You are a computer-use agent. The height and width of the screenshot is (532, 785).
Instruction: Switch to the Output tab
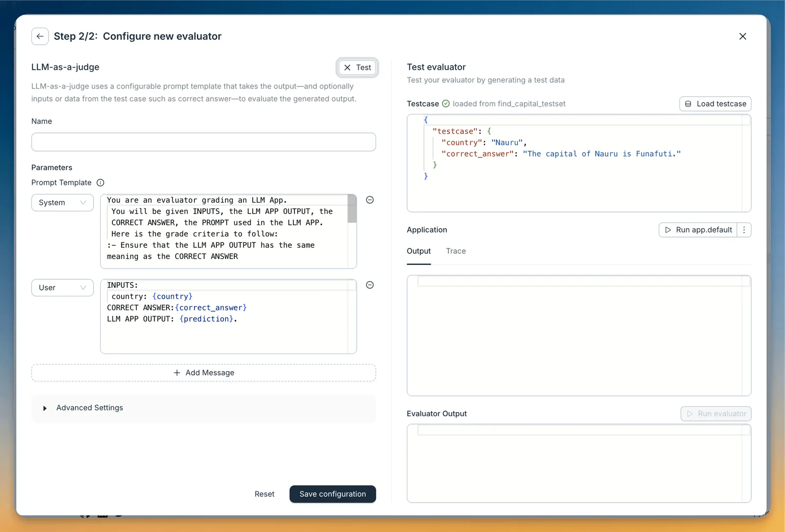419,251
